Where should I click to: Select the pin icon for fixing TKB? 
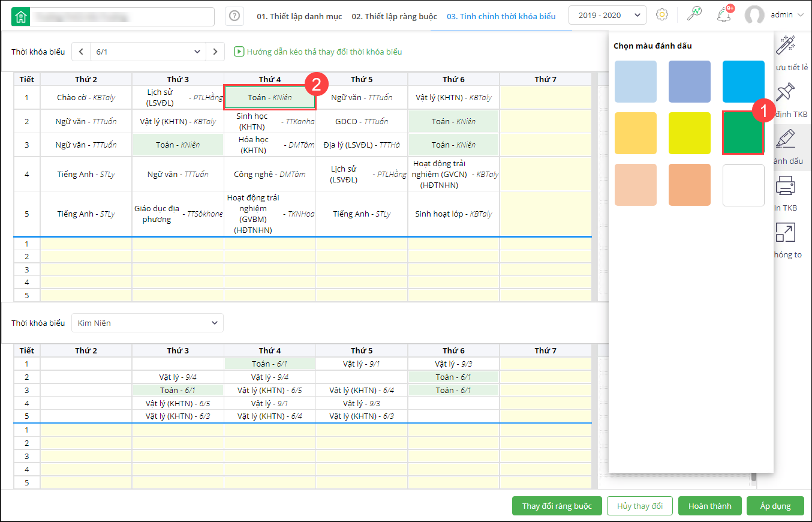[x=786, y=92]
